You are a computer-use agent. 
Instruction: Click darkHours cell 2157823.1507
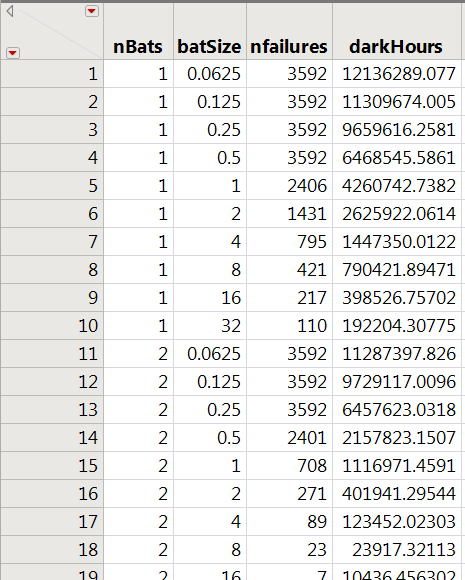(397, 438)
